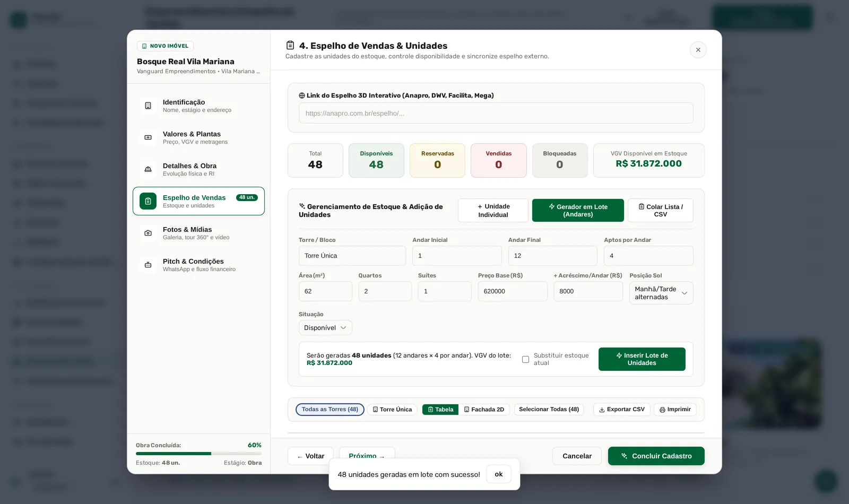Click the Pitch & Condições briefcase icon

pos(148,265)
